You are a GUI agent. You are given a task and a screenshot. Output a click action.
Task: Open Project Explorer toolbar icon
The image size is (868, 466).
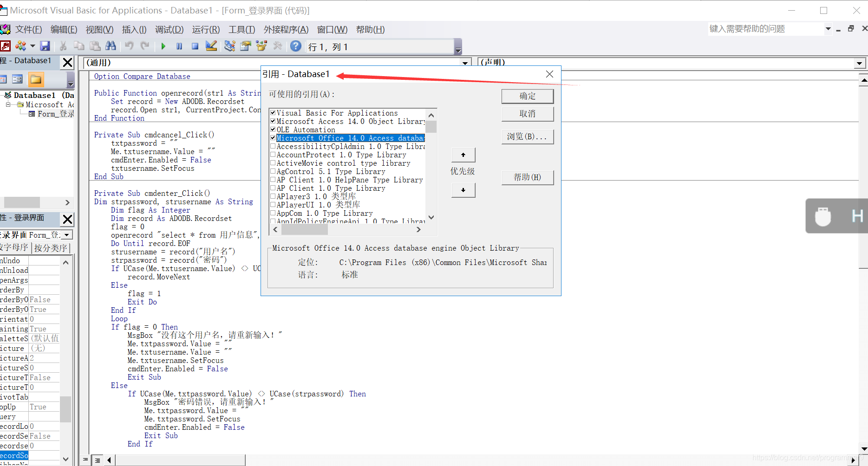230,46
